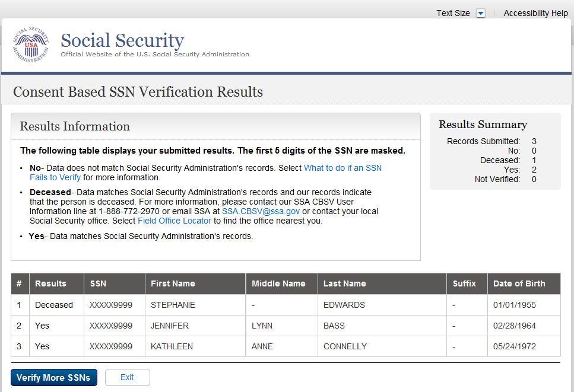Open the Field Office Locator link
Viewport: 574px width, 392px height.
tap(175, 221)
